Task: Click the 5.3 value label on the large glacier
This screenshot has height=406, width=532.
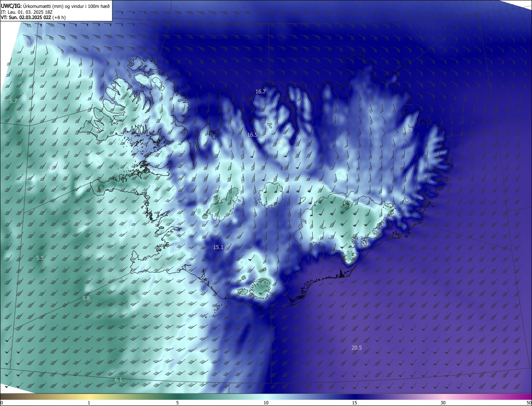Action: point(347,204)
